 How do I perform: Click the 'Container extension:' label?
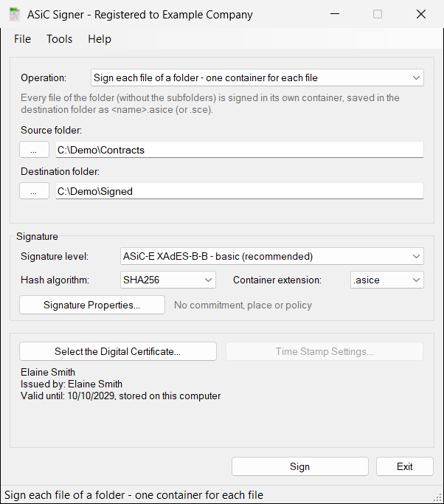277,280
